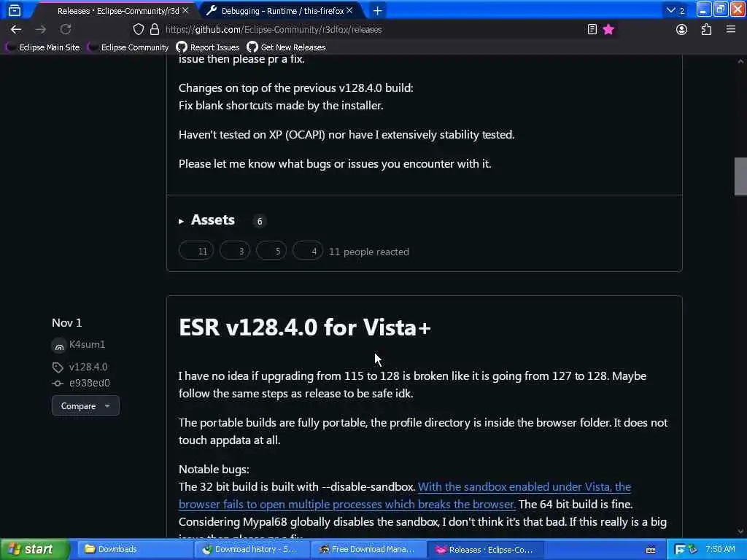Click the padlock site security icon
The width and height of the screenshot is (747, 560).
pos(155,29)
